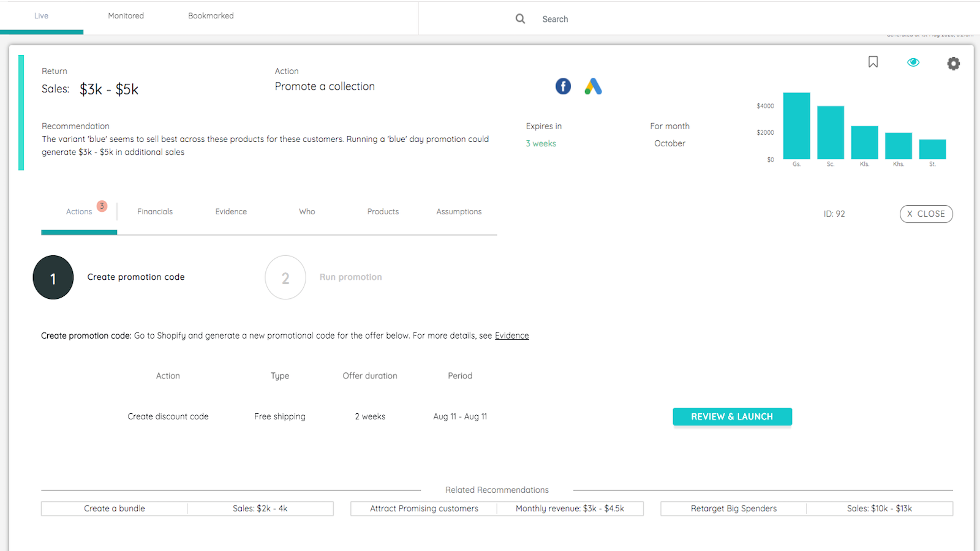Viewport: 980px width, 551px height.
Task: Follow the Evidence link in instructions
Action: 511,335
